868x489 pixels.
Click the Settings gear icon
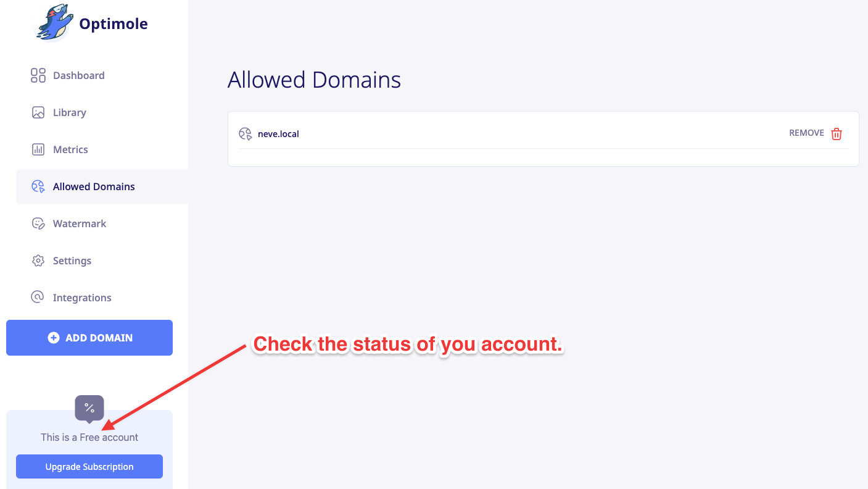[38, 261]
